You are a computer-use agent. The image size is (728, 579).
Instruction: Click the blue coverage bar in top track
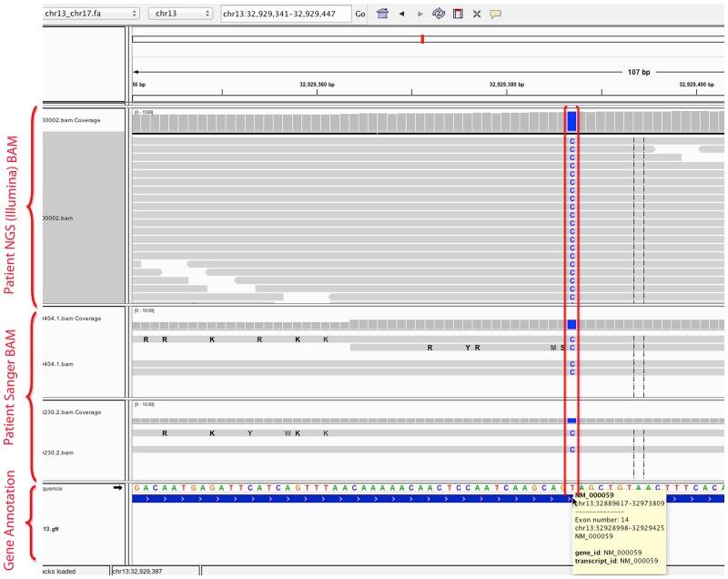(x=571, y=121)
